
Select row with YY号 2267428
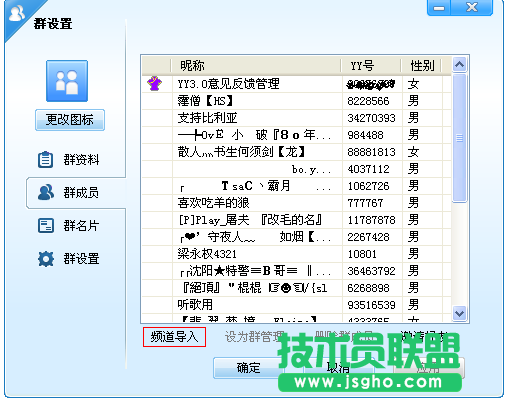(x=297, y=237)
